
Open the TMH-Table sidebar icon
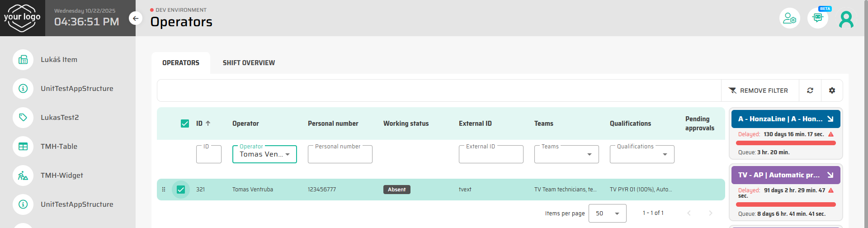pyautogui.click(x=23, y=147)
